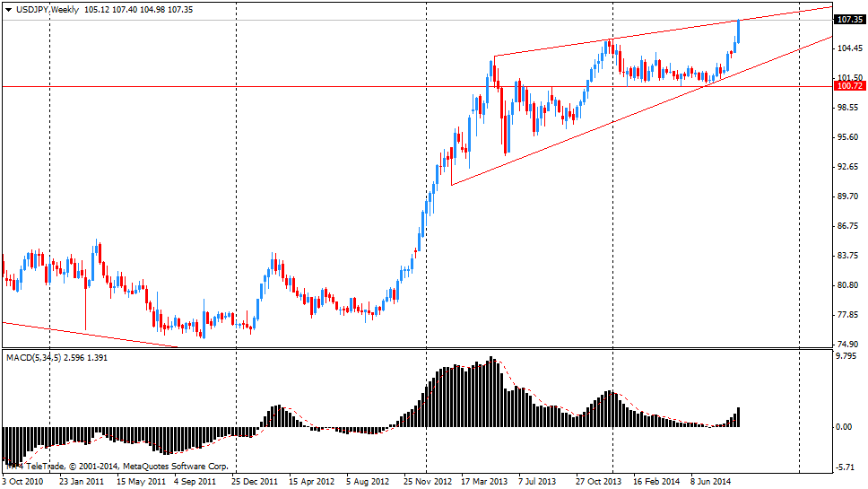Select the upper red wedge trendline
This screenshot has height=489, width=868.
click(664, 31)
